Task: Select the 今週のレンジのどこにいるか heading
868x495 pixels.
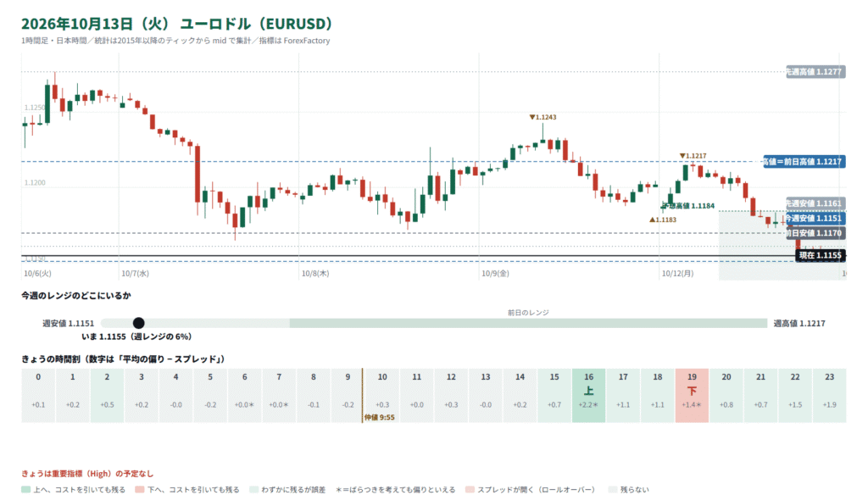Action: pyautogui.click(x=76, y=296)
